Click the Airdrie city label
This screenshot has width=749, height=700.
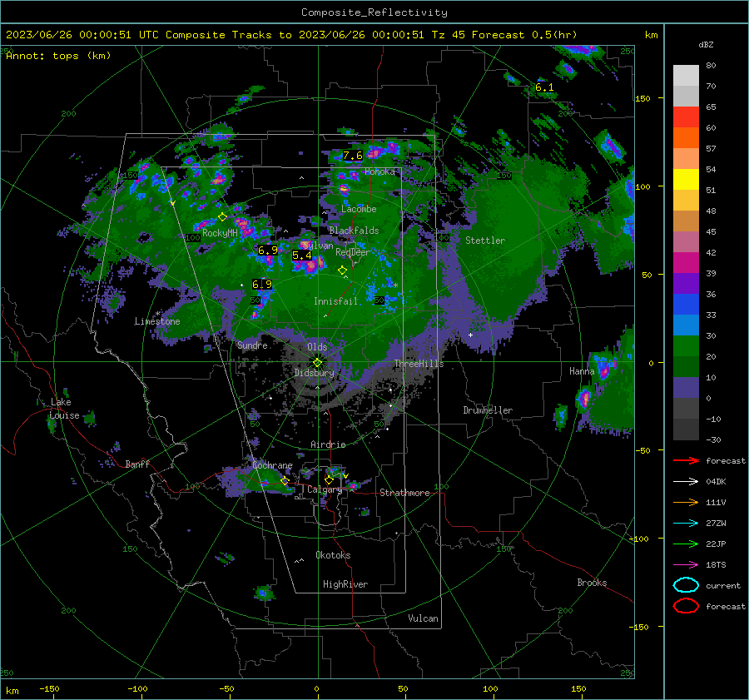coord(328,444)
